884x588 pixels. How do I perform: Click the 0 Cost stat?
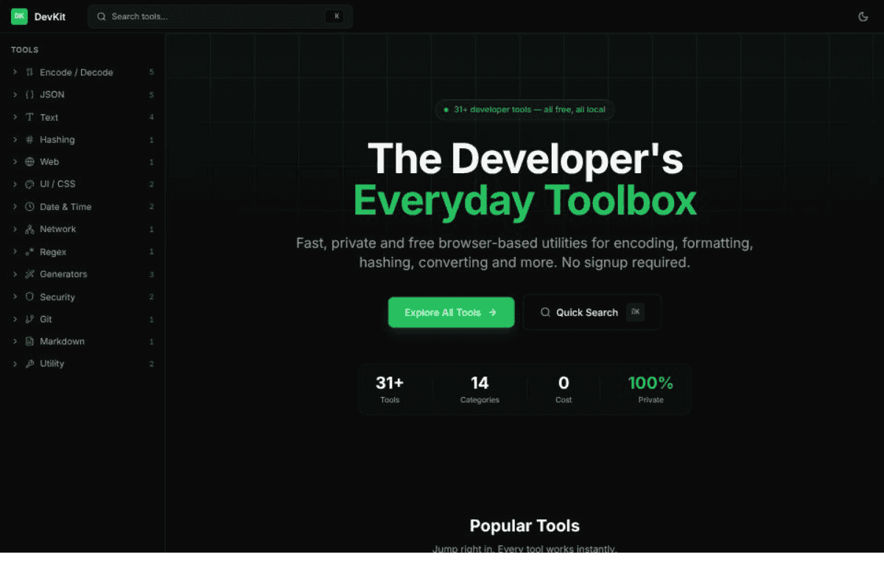[564, 389]
